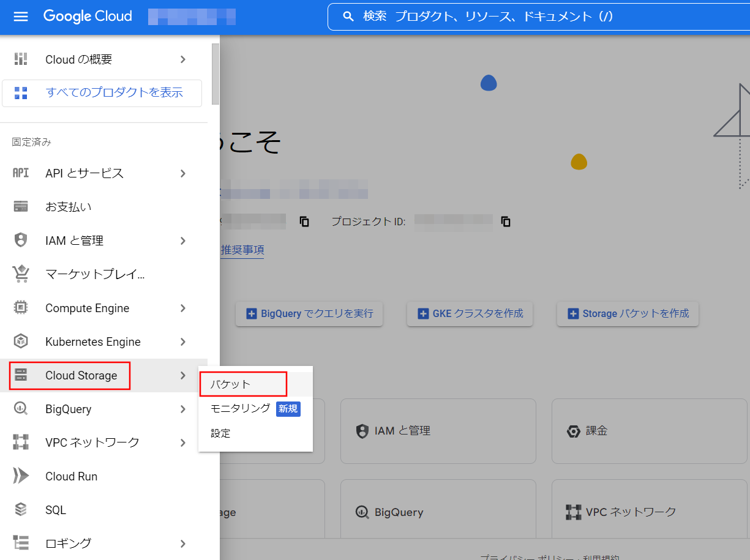The width and height of the screenshot is (750, 560).
Task: Open the IAM と管理 dashboard card
Action: [x=438, y=431]
